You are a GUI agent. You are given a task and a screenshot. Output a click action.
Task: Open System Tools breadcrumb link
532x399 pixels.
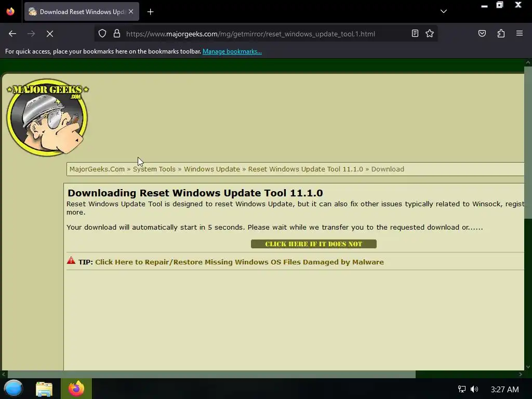coord(154,169)
